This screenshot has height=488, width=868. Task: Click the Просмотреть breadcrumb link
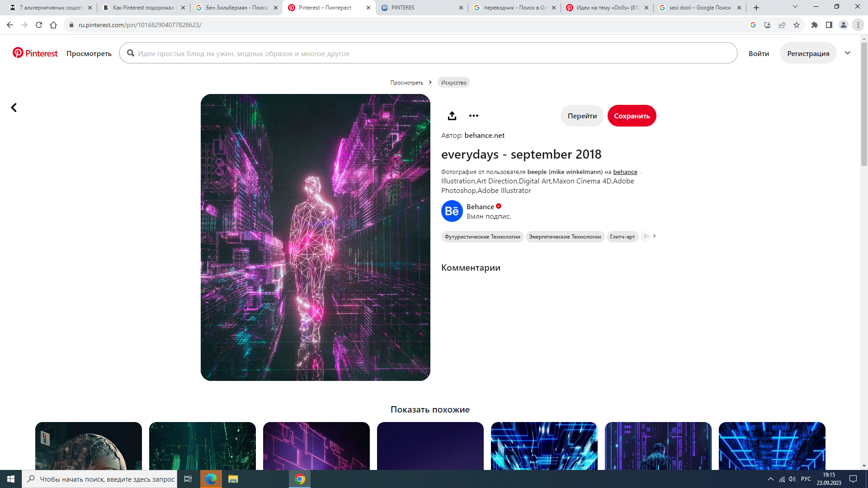tap(406, 82)
